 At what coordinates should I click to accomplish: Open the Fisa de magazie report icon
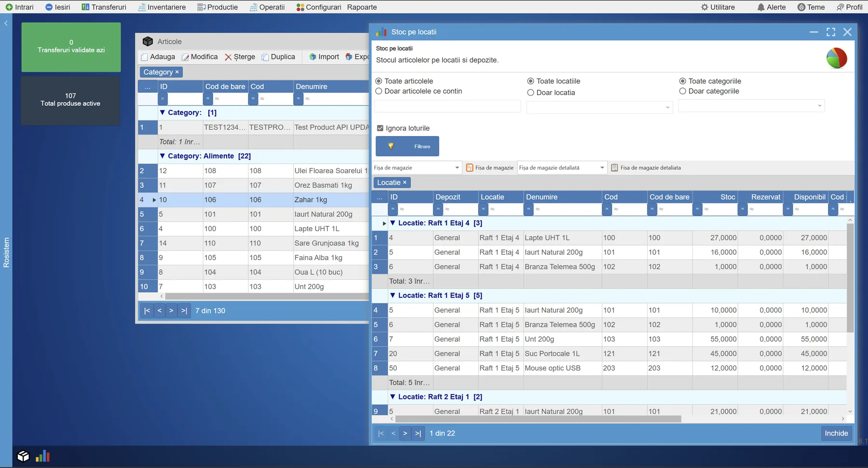coord(470,168)
